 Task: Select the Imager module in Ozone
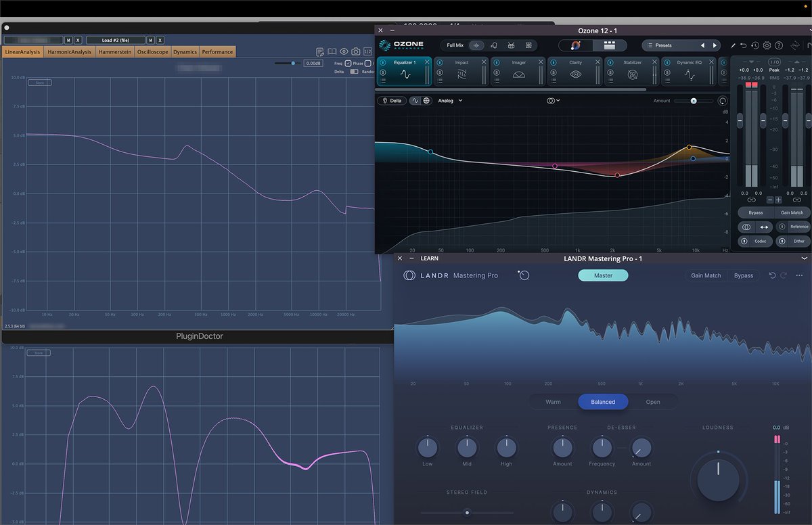518,72
